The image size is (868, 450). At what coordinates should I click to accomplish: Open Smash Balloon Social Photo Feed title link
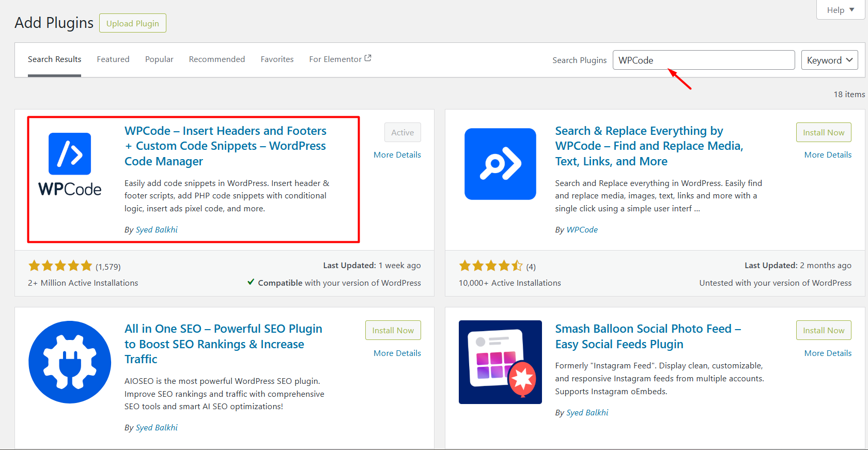point(648,336)
